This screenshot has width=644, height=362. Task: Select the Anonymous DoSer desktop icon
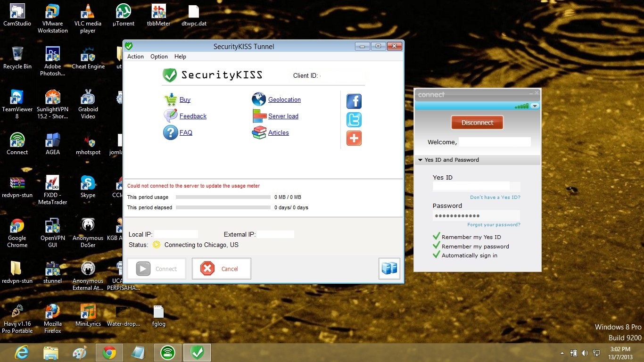click(88, 233)
